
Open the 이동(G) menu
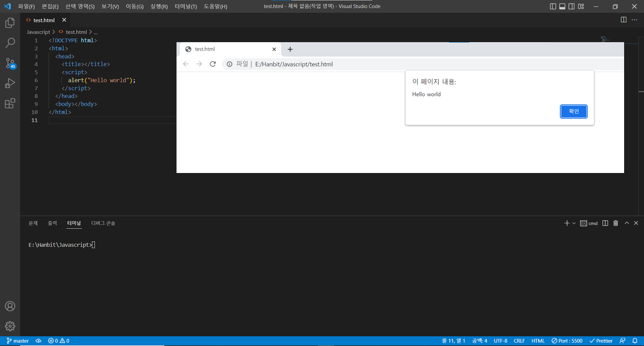point(135,6)
